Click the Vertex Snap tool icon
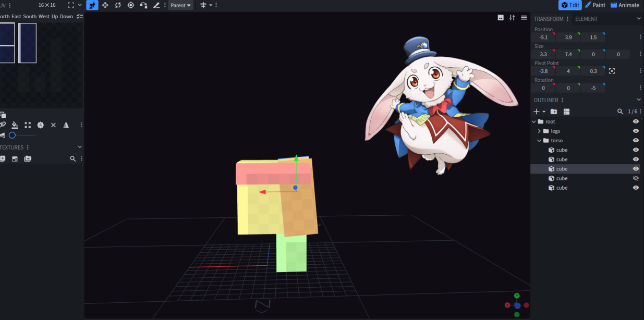 pos(143,5)
